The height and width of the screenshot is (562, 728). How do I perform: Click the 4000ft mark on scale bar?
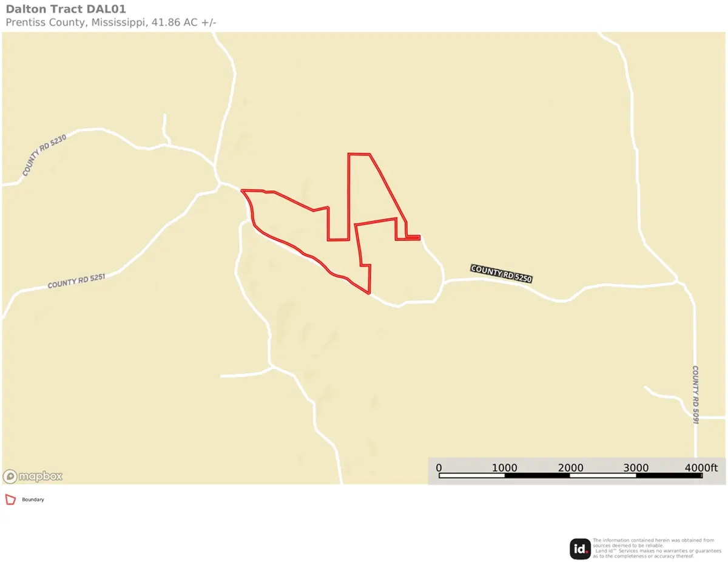(701, 468)
